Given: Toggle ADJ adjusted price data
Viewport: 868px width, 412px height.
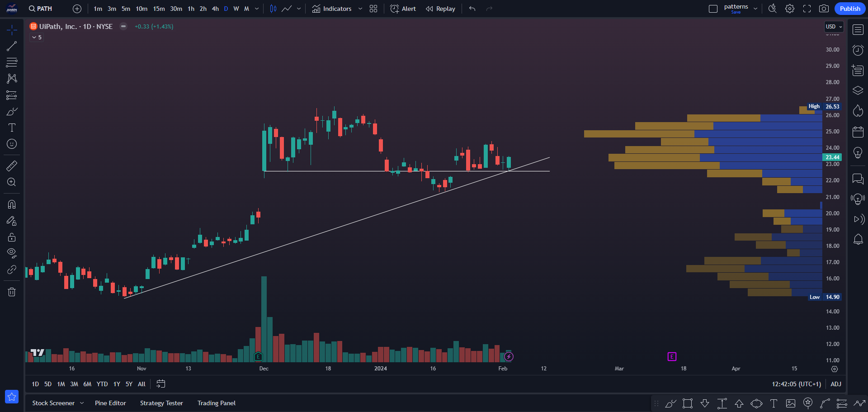Looking at the screenshot, I should tap(836, 384).
